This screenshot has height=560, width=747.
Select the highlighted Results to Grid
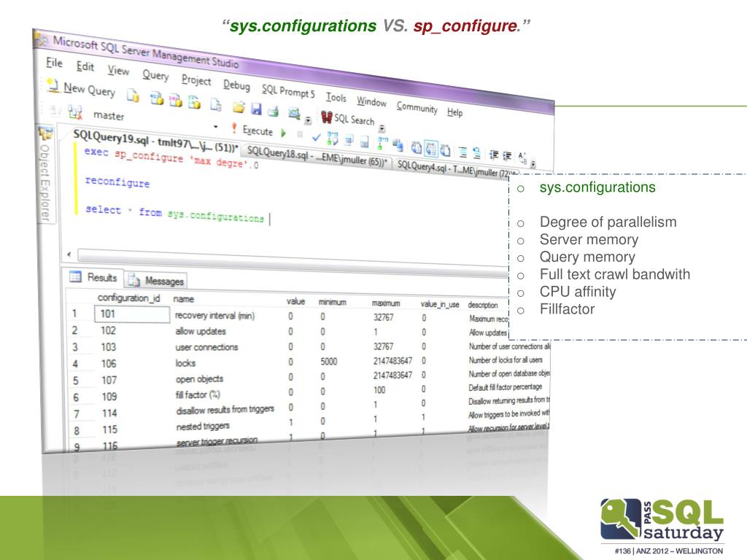[430, 149]
